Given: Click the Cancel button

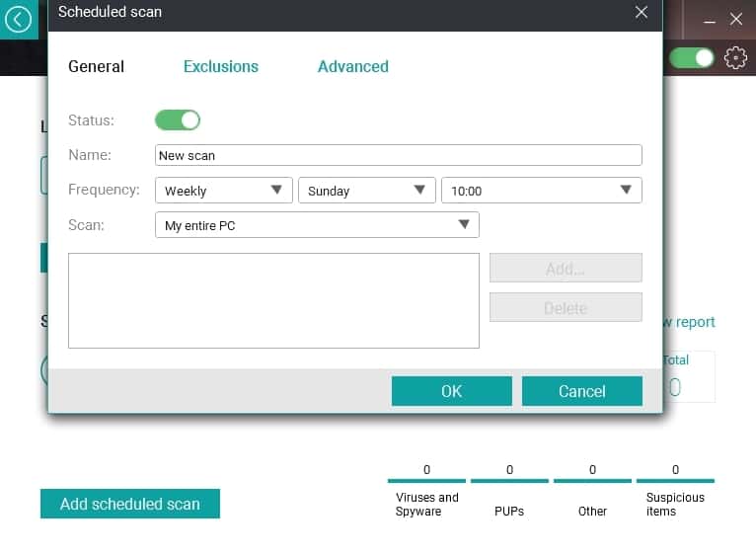Looking at the screenshot, I should tap(582, 391).
